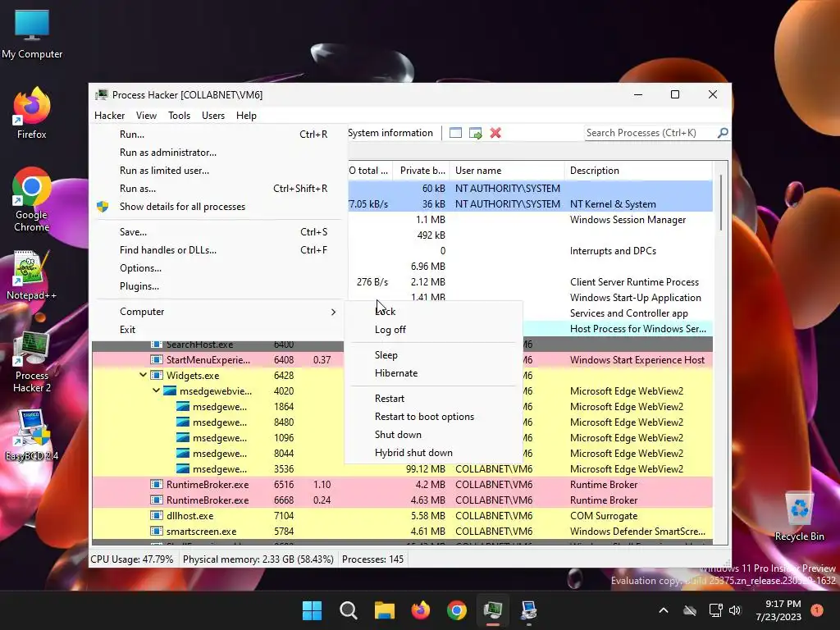The image size is (840, 630).
Task: Select Find handles or DLLs...
Action: click(x=218, y=250)
